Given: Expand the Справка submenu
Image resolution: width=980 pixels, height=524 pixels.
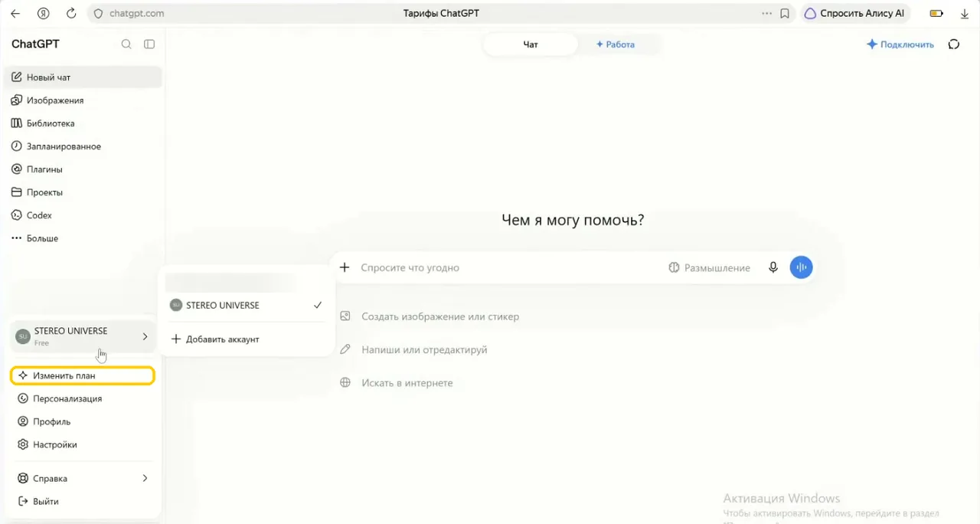Looking at the screenshot, I should tap(83, 478).
